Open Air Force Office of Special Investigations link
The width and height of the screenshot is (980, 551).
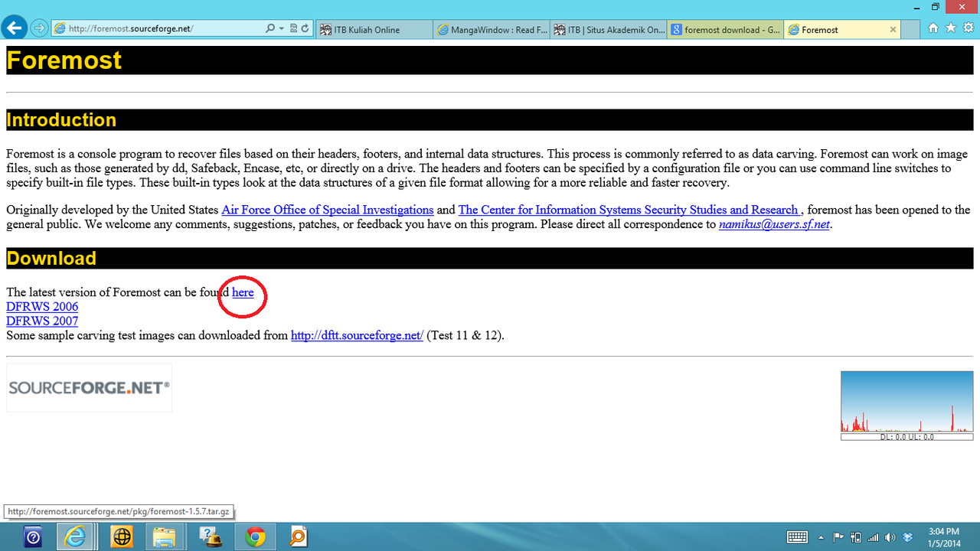coord(328,210)
